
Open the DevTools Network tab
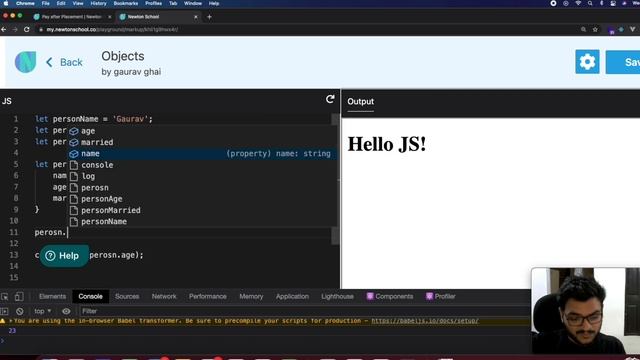pos(164,296)
